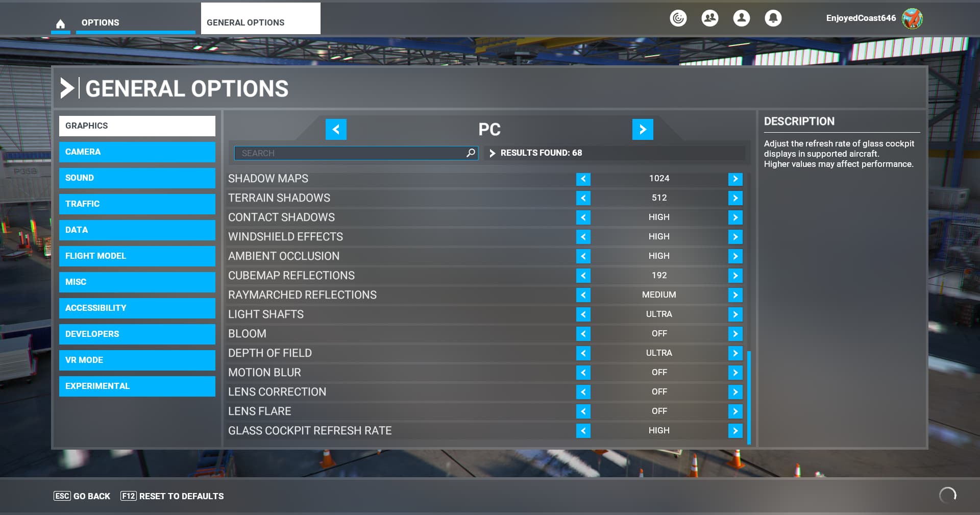
Task: Click Reset to Defaults
Action: click(x=172, y=496)
